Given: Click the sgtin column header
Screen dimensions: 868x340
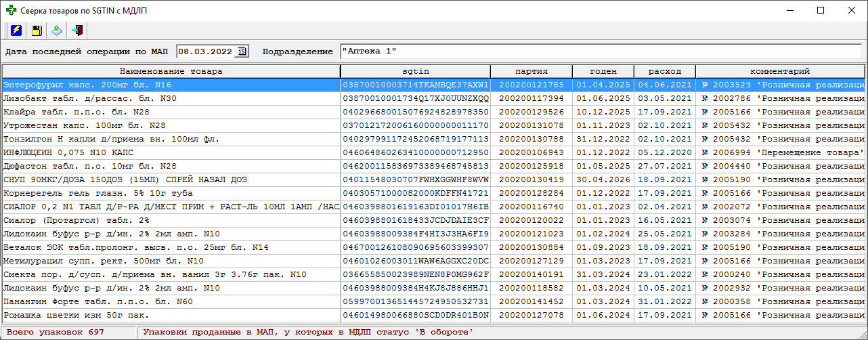Looking at the screenshot, I should click(415, 71).
